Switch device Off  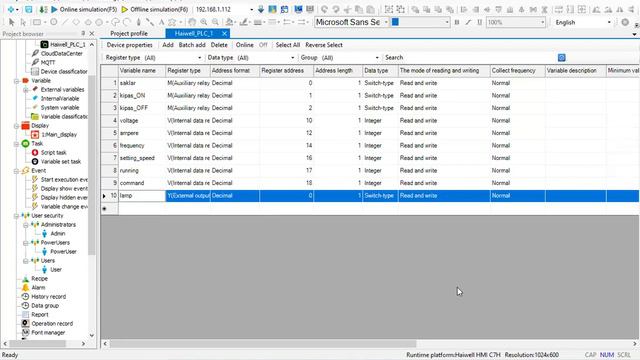263,45
